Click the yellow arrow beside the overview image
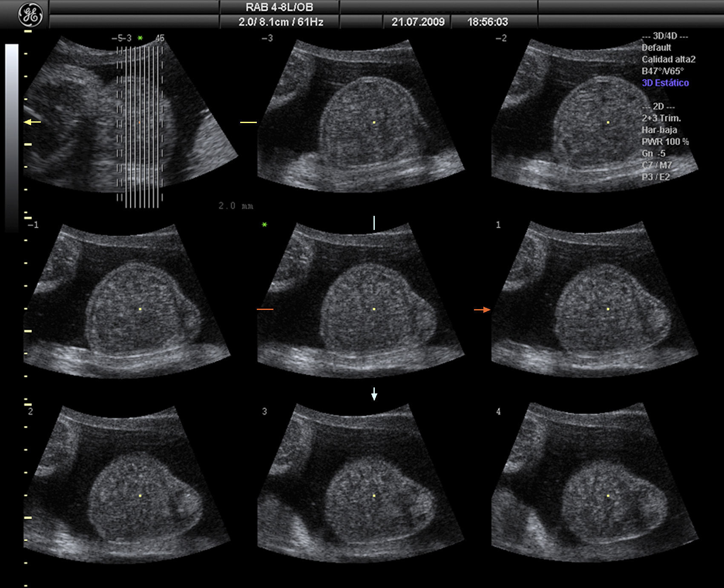724x588 pixels. [32, 122]
